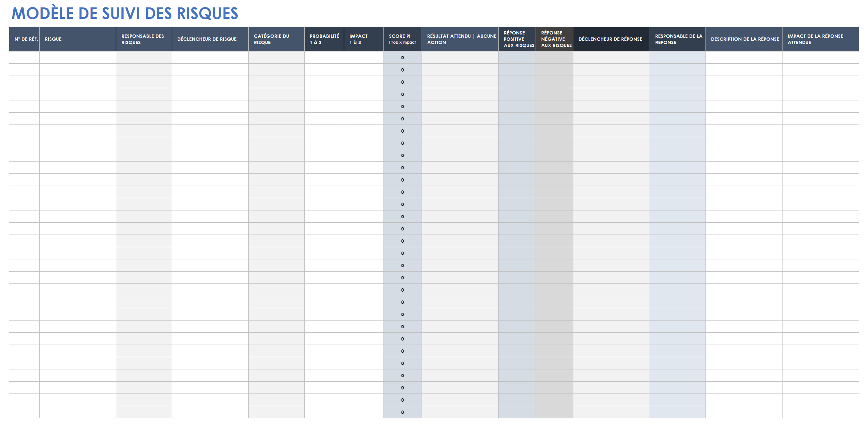Select the "N° DE RÉF." column header
This screenshot has height=425, width=868.
click(x=24, y=39)
